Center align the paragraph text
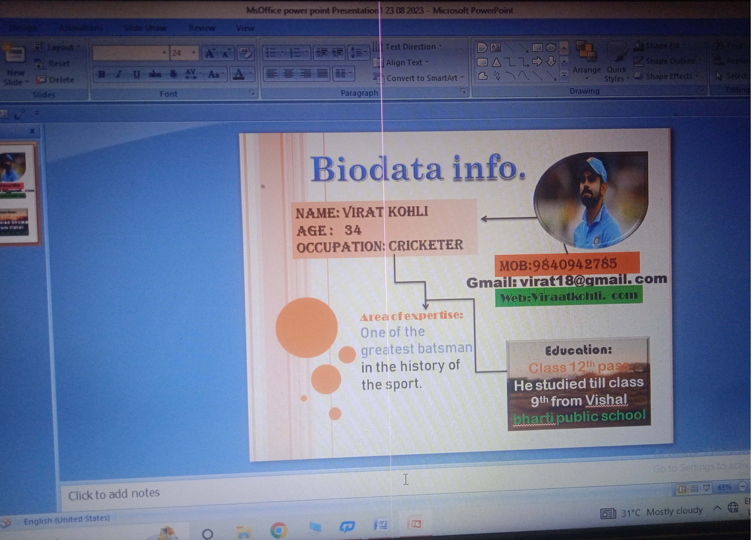756x540 pixels. click(x=288, y=73)
